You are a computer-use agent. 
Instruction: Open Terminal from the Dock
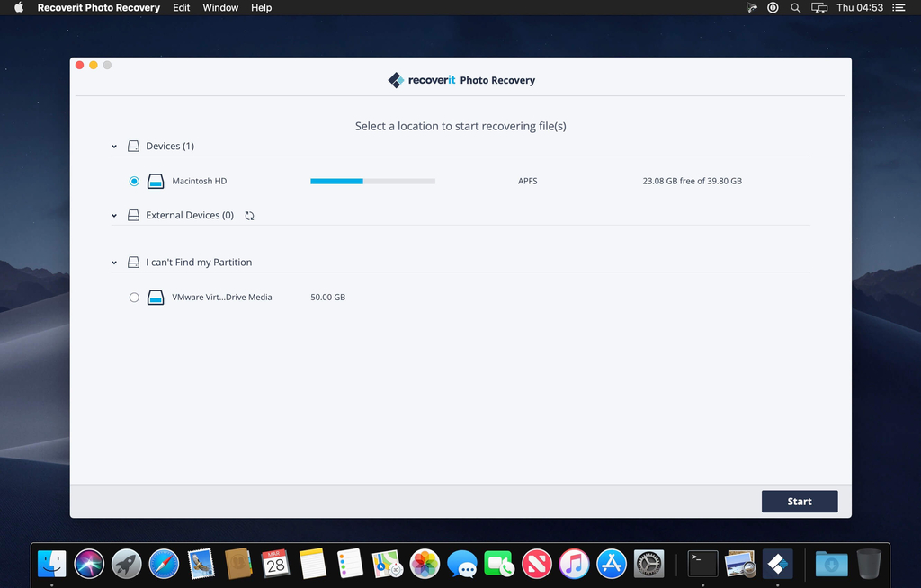(x=703, y=564)
